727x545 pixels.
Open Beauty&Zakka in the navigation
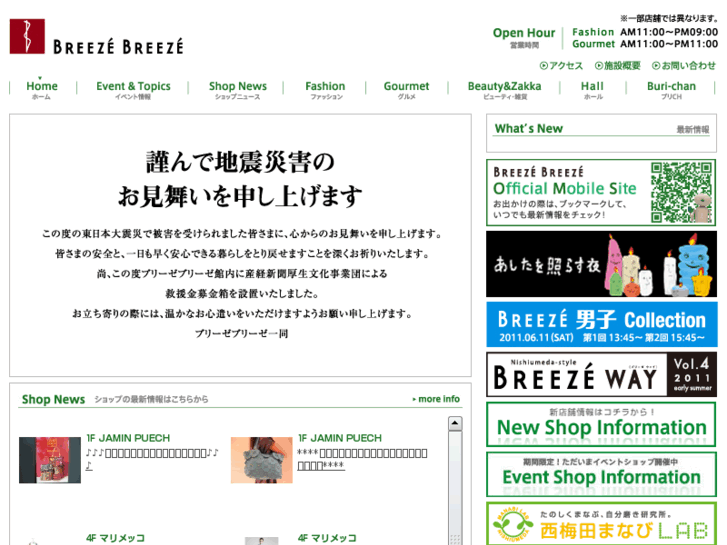(504, 89)
